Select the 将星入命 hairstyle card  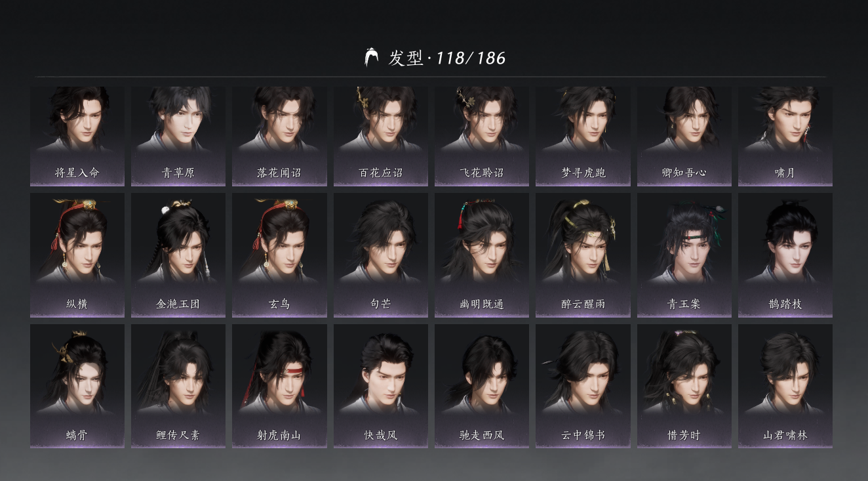click(x=77, y=136)
